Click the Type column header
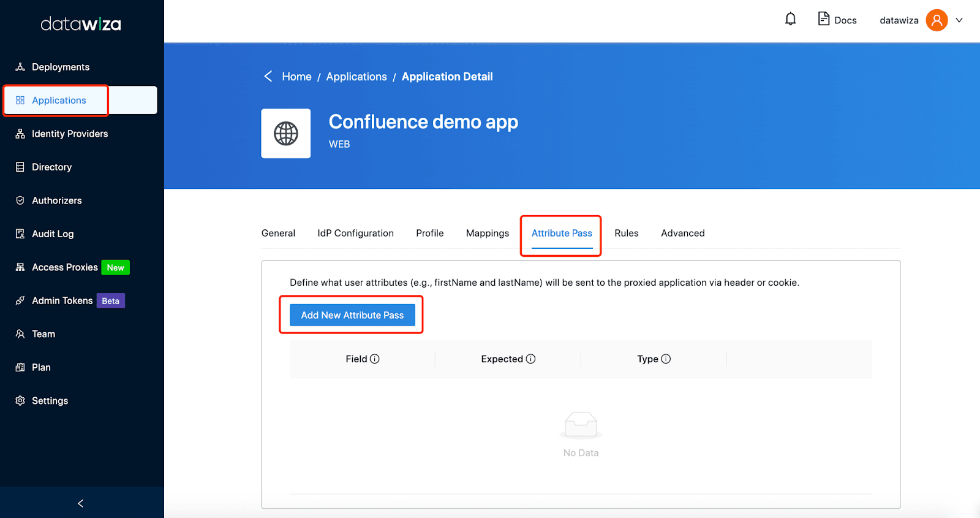This screenshot has width=980, height=518. [654, 359]
